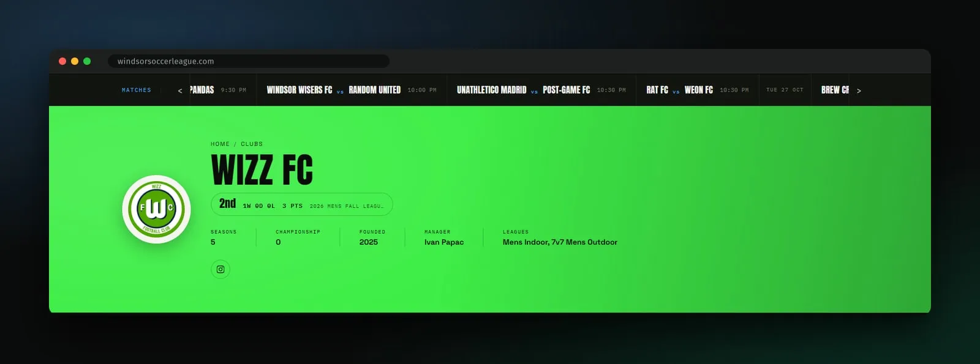Screen dimensions: 980x364
Task: Click the HOME breadcrumb link
Action: [x=220, y=144]
